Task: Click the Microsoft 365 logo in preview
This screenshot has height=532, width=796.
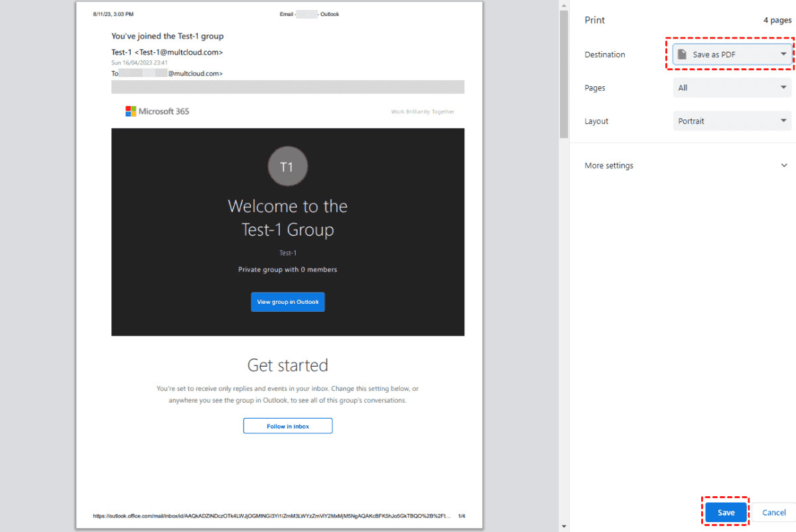Action: (x=157, y=111)
